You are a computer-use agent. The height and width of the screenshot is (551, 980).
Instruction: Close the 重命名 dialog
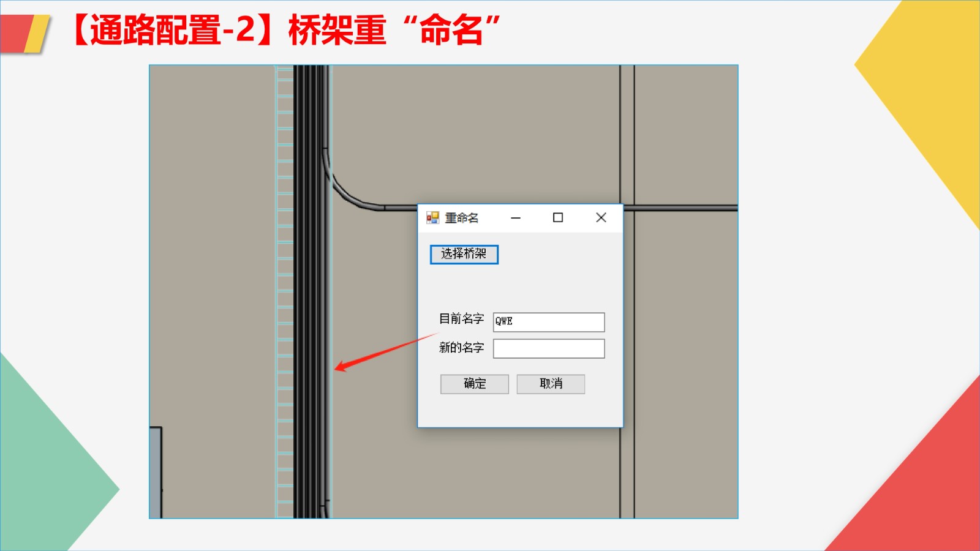coord(601,218)
